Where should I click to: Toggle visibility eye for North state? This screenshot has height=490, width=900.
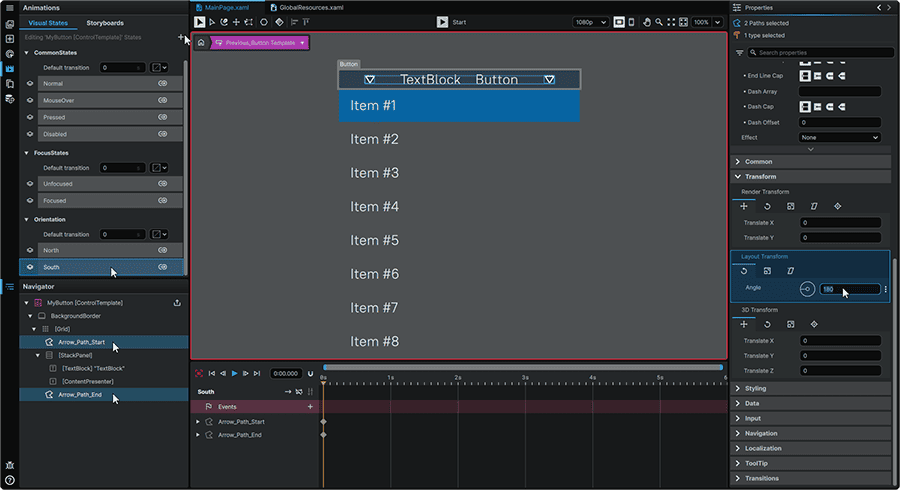coord(30,250)
